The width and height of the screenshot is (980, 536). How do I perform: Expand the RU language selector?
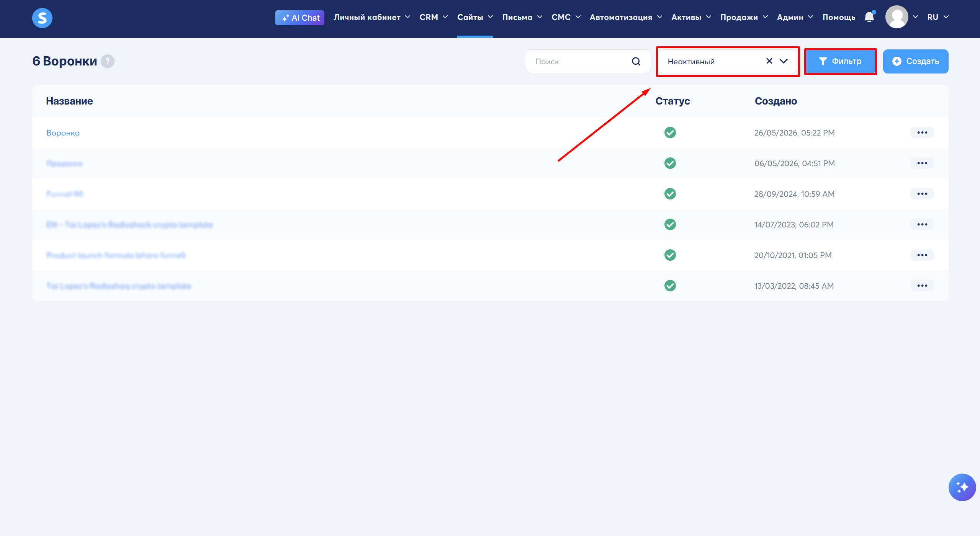[937, 17]
